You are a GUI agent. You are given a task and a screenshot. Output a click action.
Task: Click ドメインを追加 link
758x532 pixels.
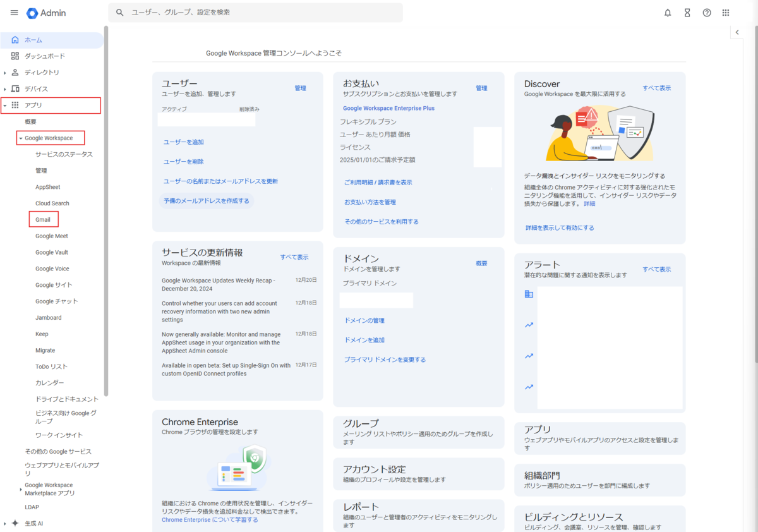(364, 340)
